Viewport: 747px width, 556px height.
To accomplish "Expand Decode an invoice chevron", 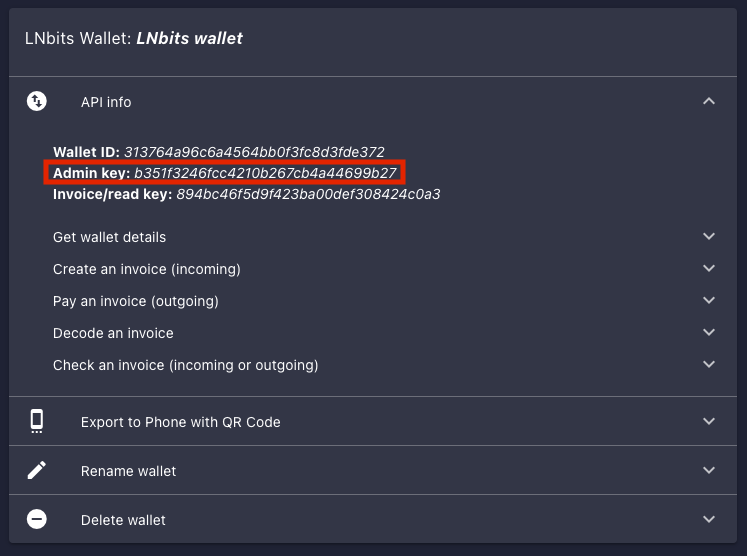I will click(709, 333).
